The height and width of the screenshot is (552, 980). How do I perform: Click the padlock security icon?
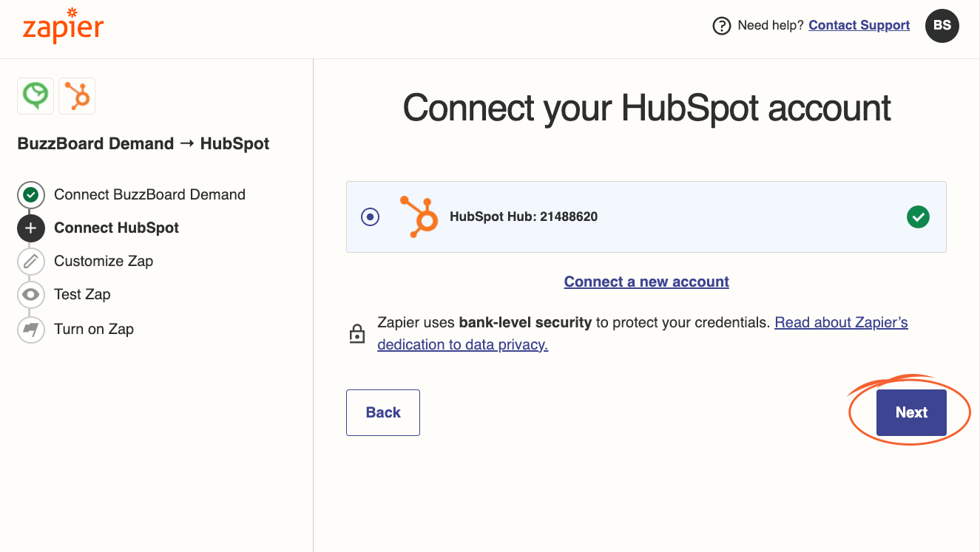(357, 333)
